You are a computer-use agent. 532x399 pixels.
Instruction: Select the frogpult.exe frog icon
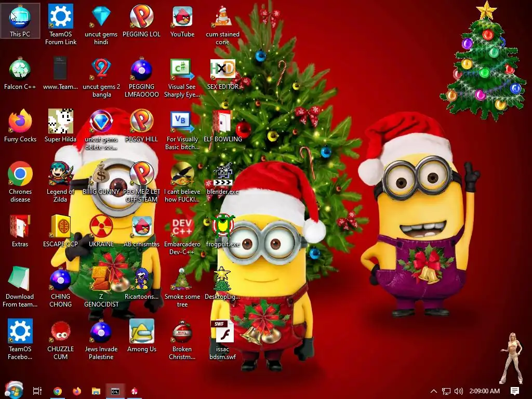[222, 231]
